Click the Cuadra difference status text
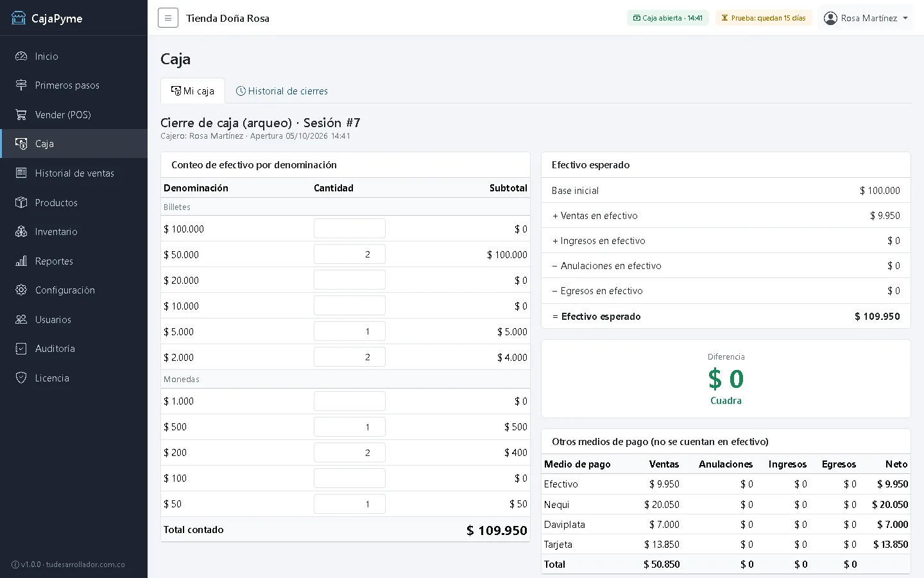 (x=726, y=401)
